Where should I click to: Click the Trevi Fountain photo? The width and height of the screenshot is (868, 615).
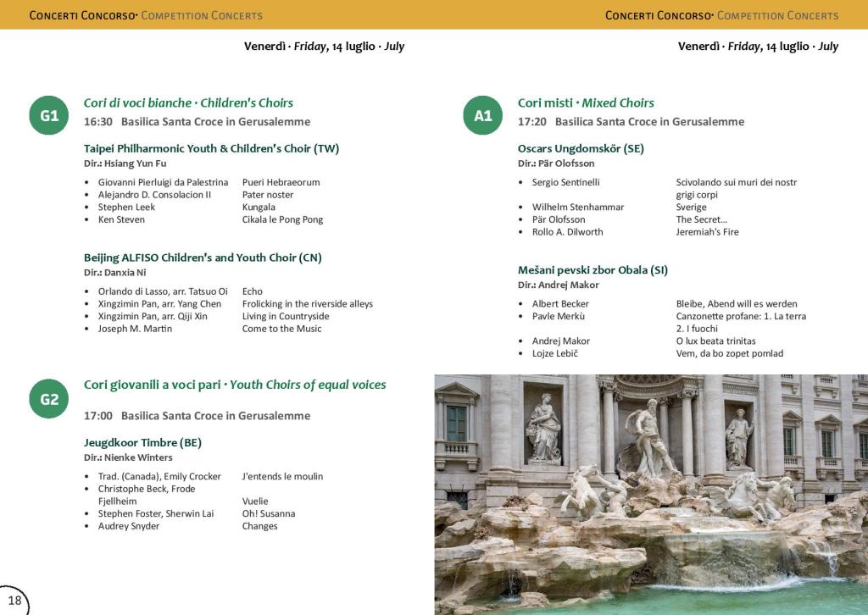(x=651, y=495)
